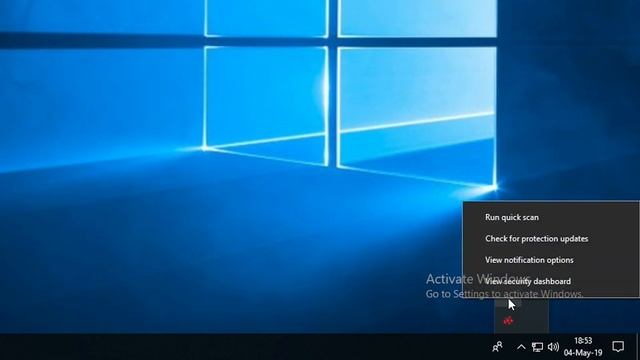Open the volume speaker icon
The height and width of the screenshot is (360, 640).
pos(553,347)
